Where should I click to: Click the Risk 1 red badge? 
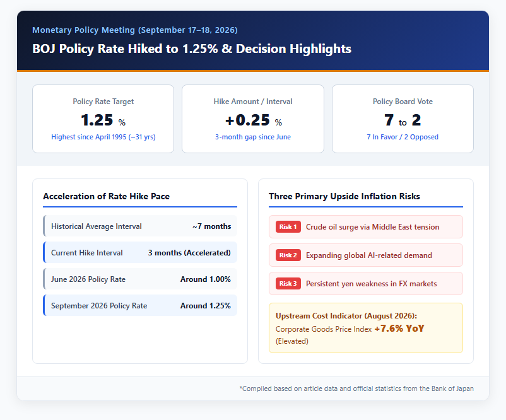point(288,227)
